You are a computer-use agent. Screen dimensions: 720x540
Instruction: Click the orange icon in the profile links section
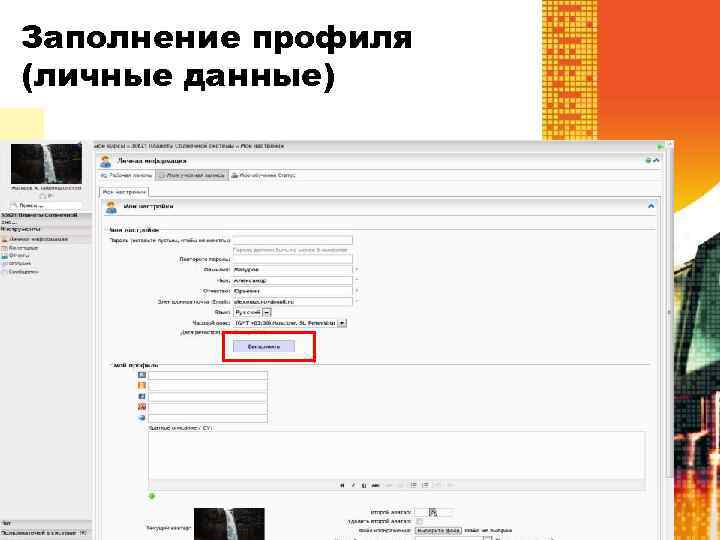tap(142, 386)
